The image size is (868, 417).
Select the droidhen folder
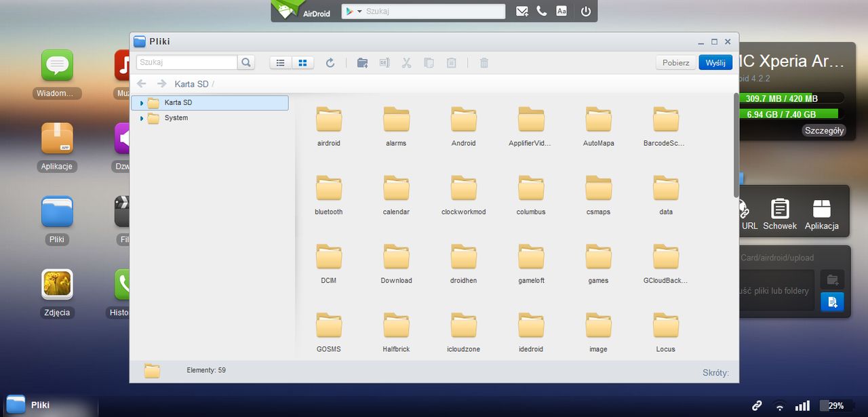(464, 263)
